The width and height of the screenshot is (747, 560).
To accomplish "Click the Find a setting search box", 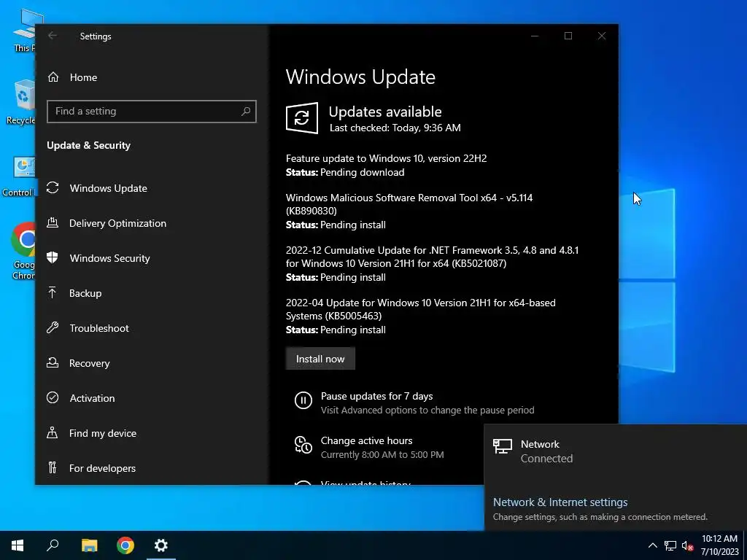I will tap(152, 112).
